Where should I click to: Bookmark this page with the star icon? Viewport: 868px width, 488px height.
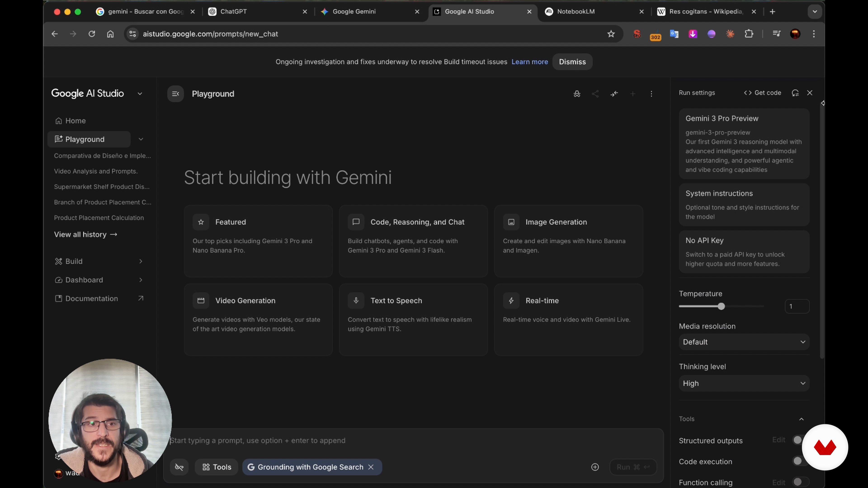click(611, 34)
